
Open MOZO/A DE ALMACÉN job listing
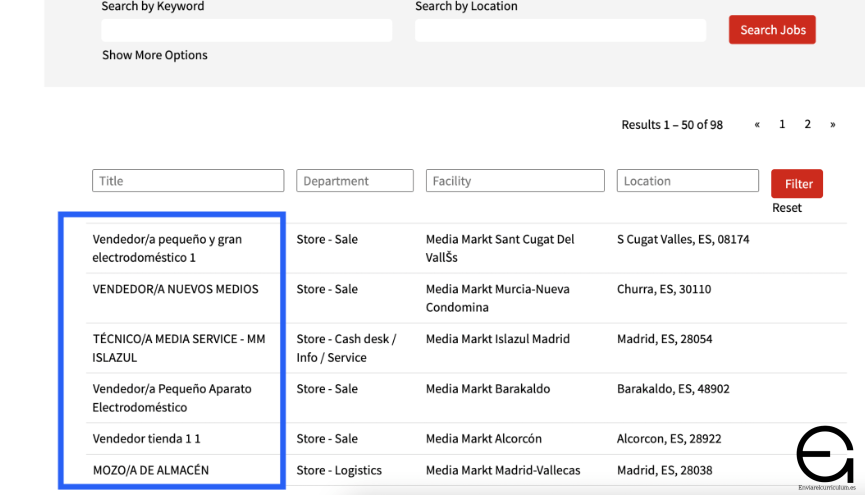[x=150, y=469]
